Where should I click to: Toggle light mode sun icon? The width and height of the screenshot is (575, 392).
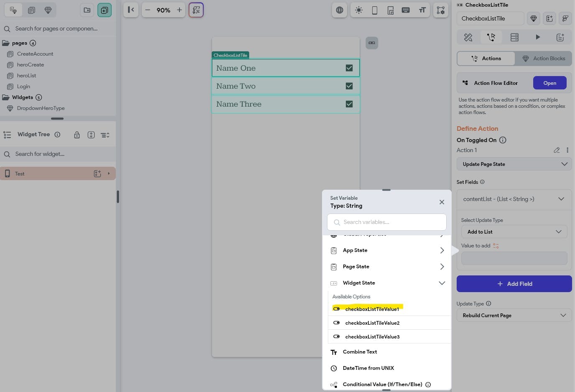click(359, 10)
